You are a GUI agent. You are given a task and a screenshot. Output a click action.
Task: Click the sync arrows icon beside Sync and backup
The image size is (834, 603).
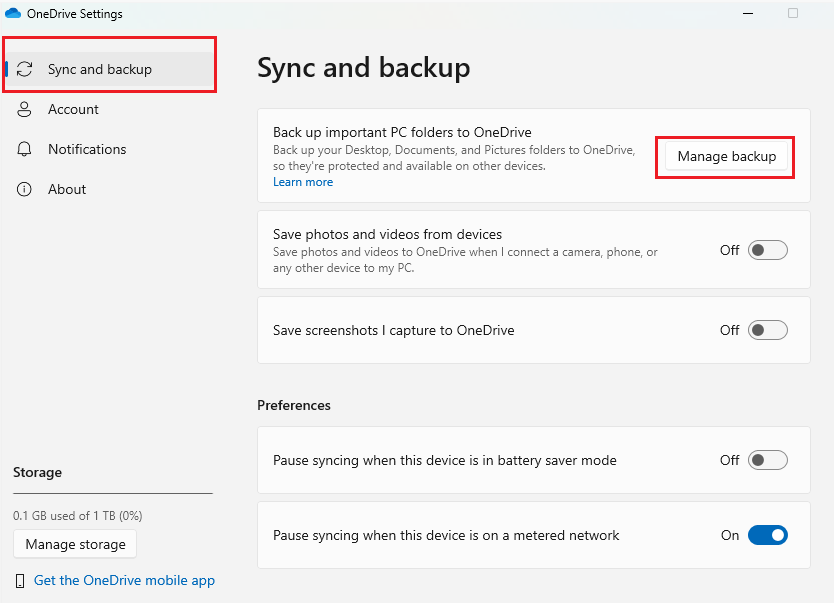pos(24,69)
